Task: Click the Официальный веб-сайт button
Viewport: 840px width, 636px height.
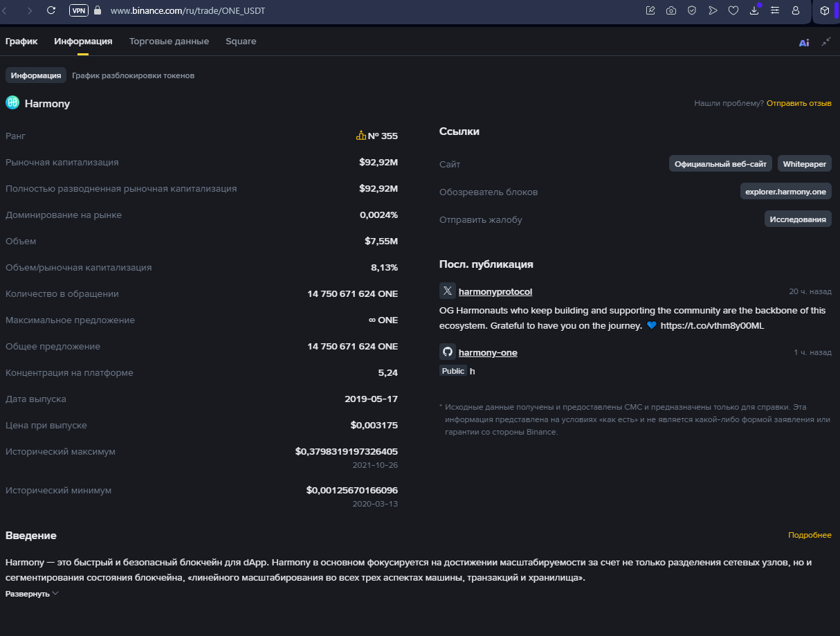Action: coord(720,164)
